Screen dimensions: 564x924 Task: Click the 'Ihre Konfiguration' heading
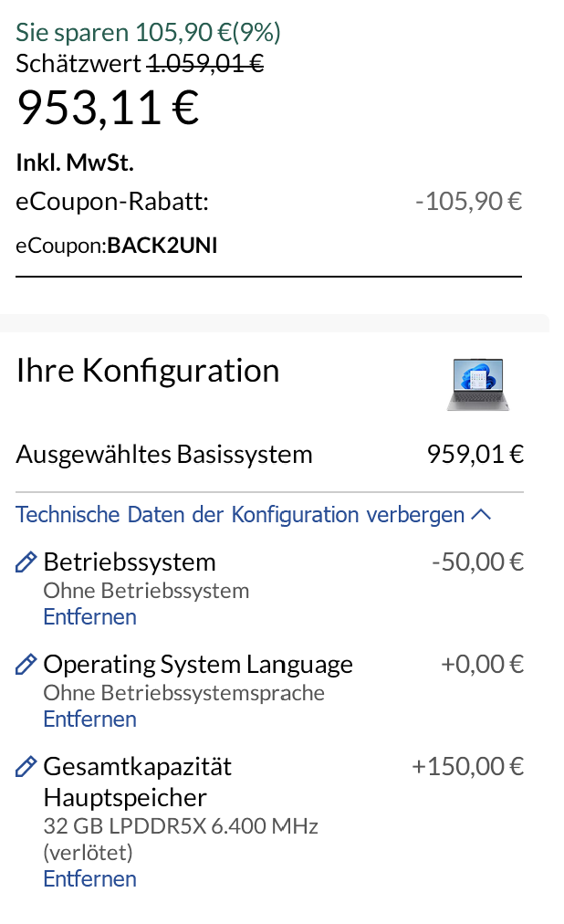(x=148, y=371)
